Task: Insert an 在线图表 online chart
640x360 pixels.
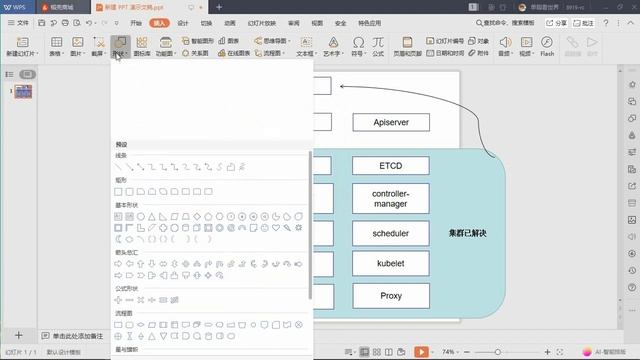Action: click(234, 53)
